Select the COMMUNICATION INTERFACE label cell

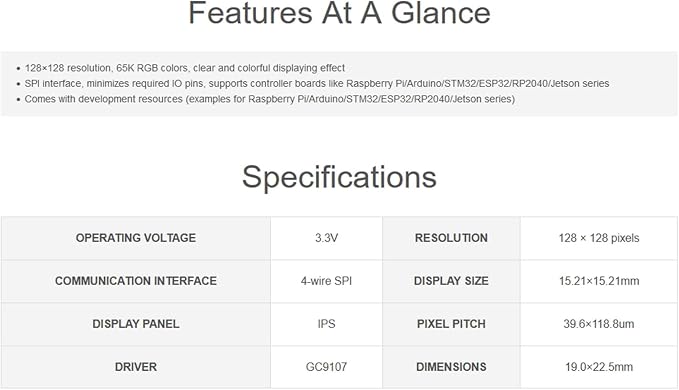tap(136, 281)
